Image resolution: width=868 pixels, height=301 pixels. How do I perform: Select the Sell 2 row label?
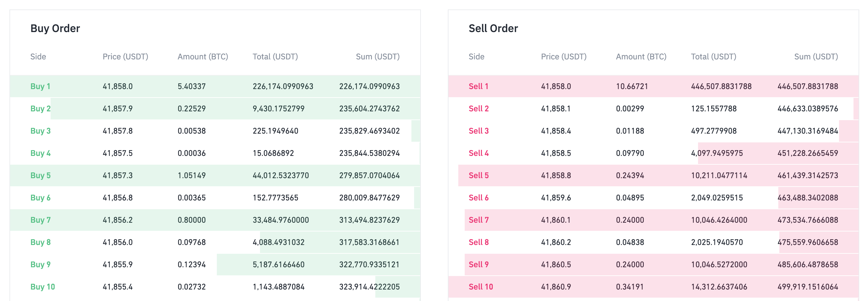(479, 109)
